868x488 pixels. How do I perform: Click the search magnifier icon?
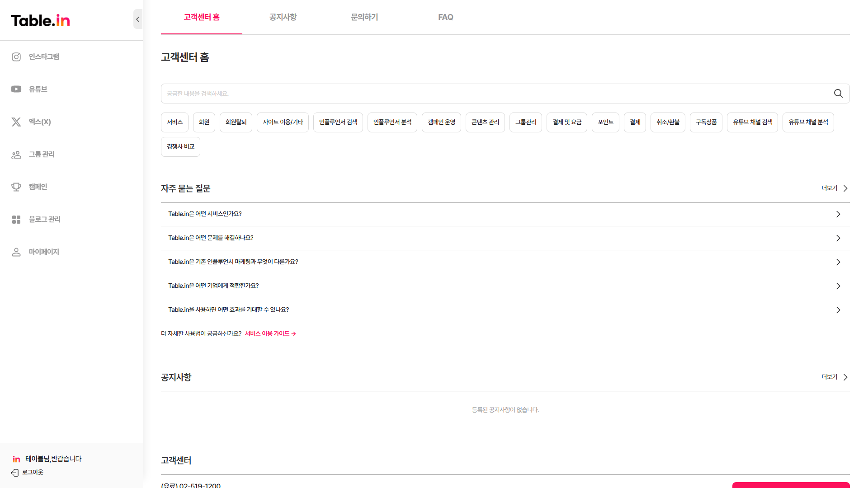coord(838,94)
